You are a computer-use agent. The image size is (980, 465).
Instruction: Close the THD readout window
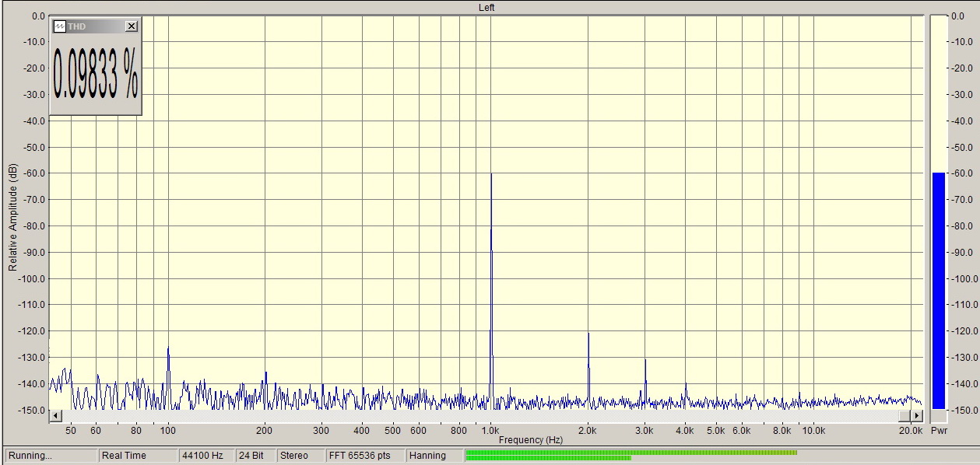click(132, 26)
